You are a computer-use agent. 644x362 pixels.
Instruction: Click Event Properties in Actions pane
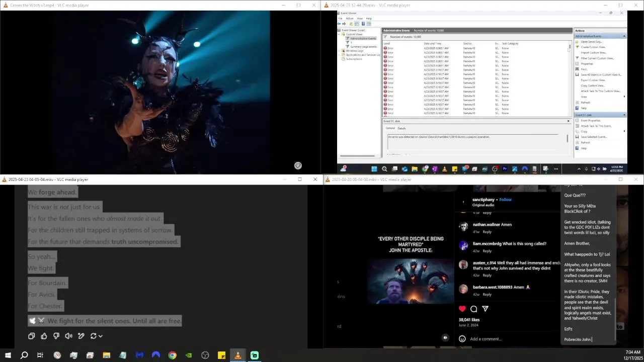click(591, 121)
